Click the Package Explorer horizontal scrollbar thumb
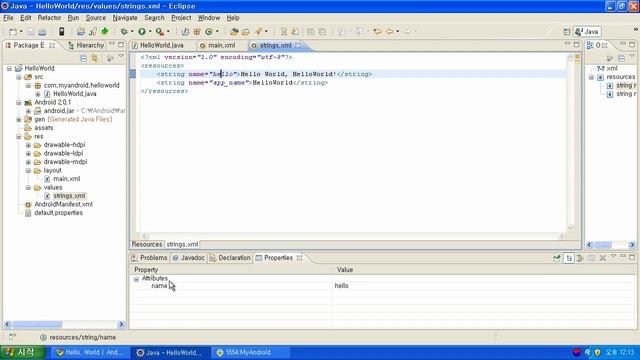The image size is (640, 360). tap(38, 324)
